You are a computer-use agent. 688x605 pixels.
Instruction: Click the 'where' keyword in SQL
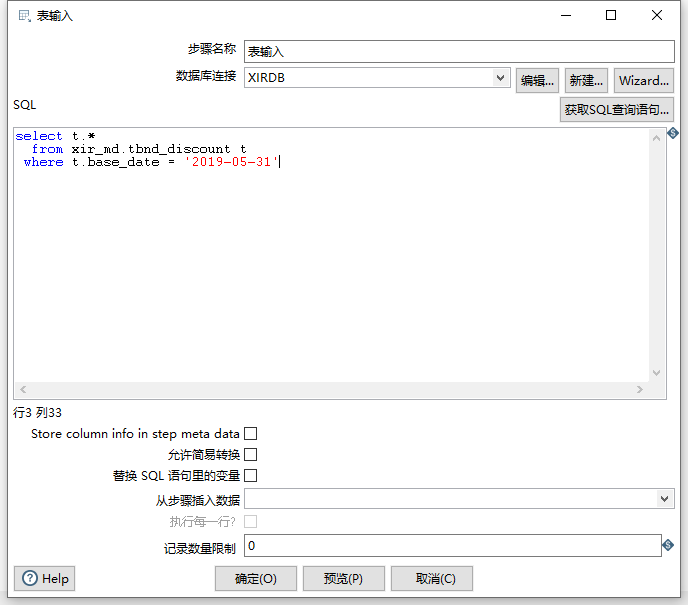[44, 162]
